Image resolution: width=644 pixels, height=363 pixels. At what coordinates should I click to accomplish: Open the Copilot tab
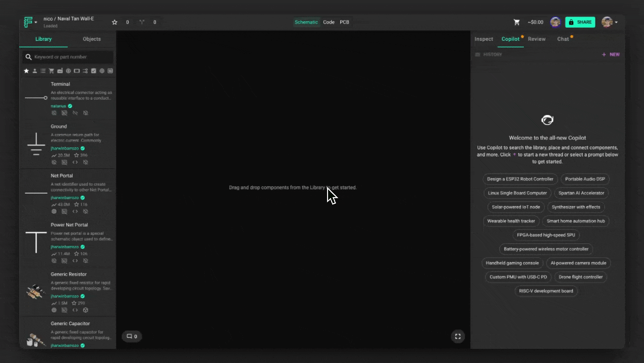[x=510, y=39]
